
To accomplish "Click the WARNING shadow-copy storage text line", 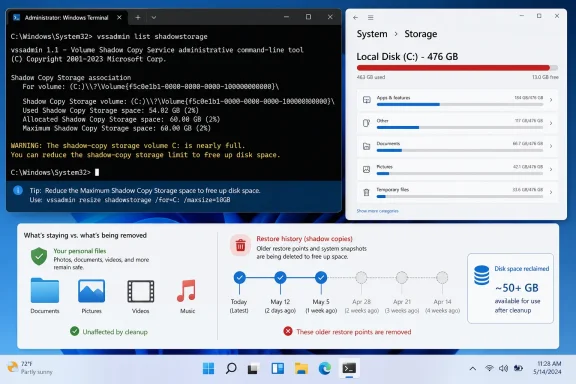I will click(x=127, y=146).
